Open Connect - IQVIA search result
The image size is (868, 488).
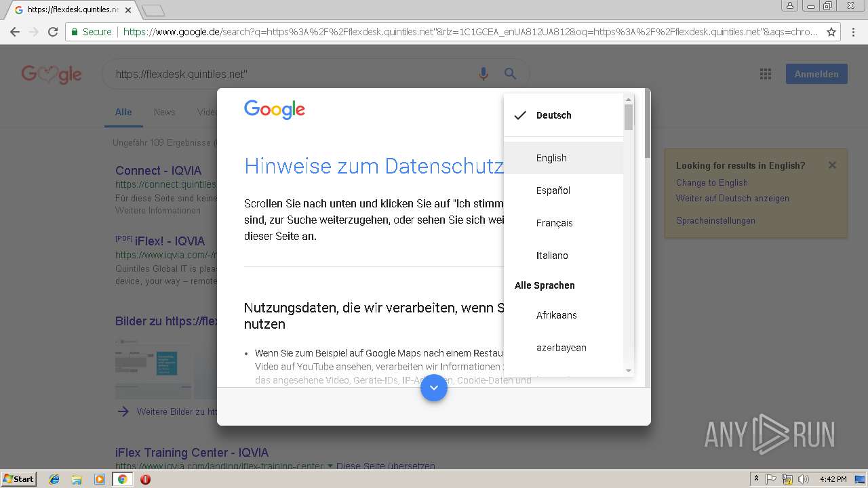coord(159,170)
